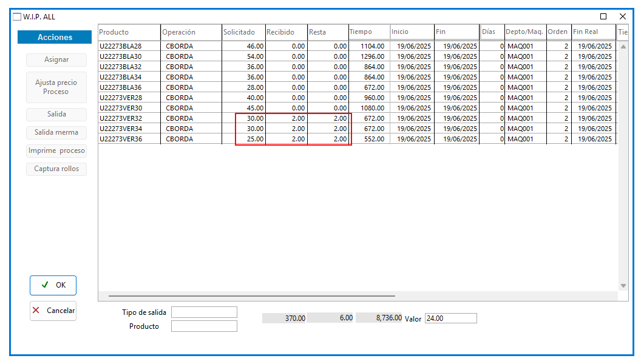641x364 pixels.
Task: Click the Días column header
Action: 493,32
